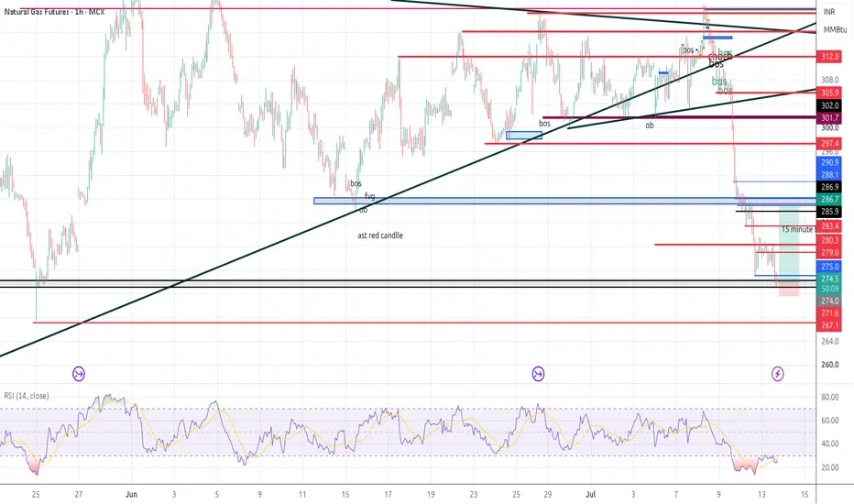
Task: Select the 301.7 purple price label
Action: (x=829, y=117)
